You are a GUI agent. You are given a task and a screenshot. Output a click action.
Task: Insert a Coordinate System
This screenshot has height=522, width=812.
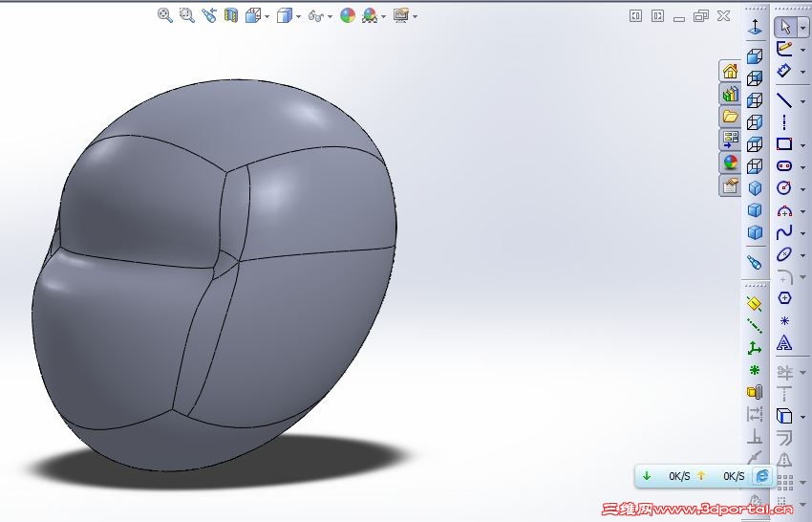click(x=755, y=348)
